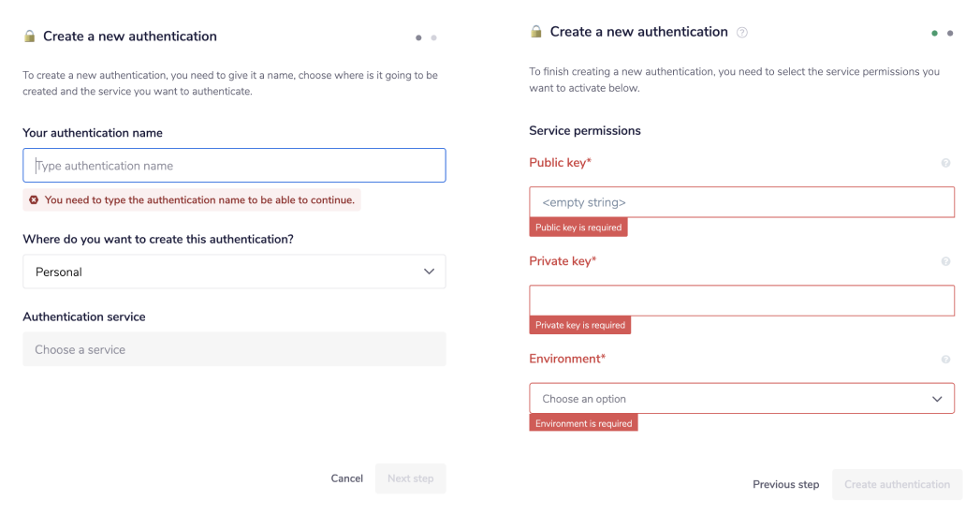The image size is (980, 515).
Task: Go back with Previous step
Action: point(785,484)
